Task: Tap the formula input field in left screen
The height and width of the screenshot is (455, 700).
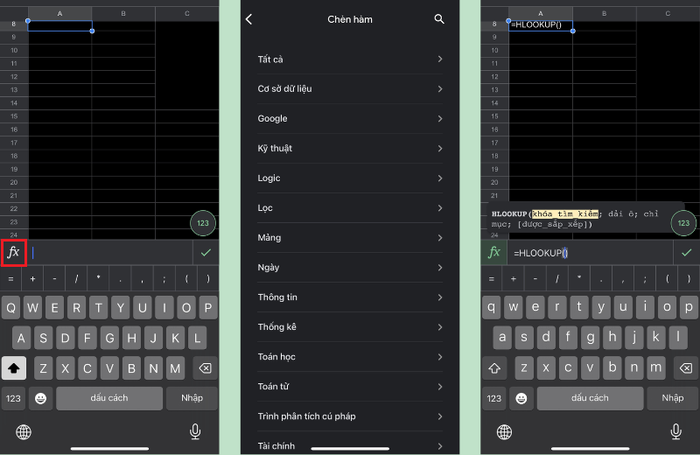Action: [x=110, y=253]
